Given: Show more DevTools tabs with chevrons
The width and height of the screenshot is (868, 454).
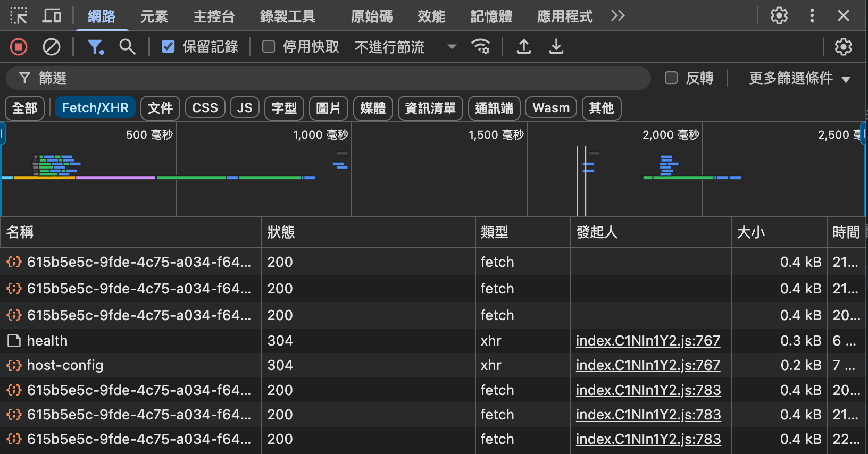Looking at the screenshot, I should [617, 16].
